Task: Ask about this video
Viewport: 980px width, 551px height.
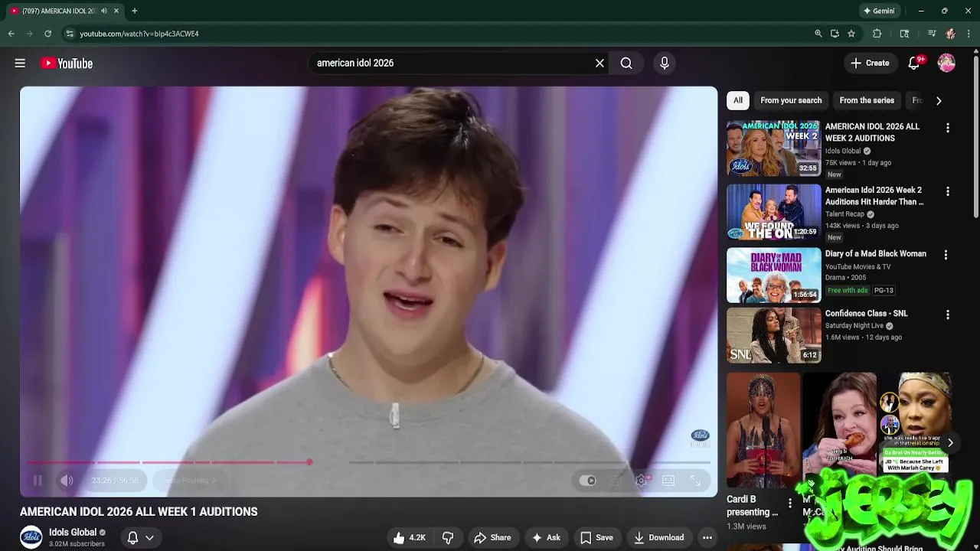Action: pos(546,537)
